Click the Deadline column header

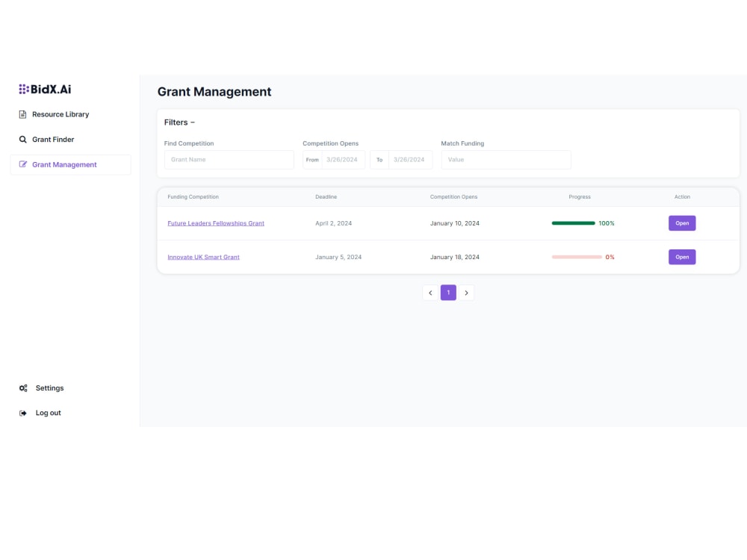tap(326, 196)
